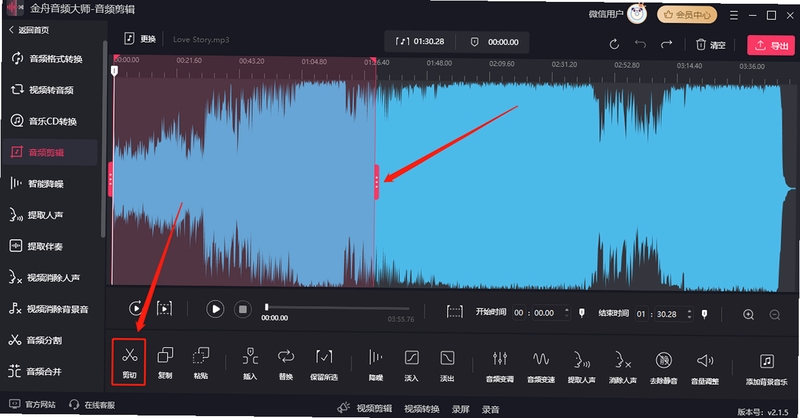800x418 pixels.
Task: Open the 音频变调 pitch change tool
Action: [499, 365]
